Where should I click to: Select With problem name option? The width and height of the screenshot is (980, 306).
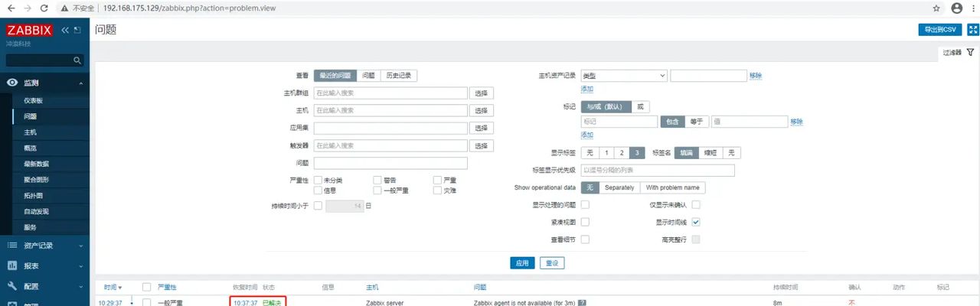click(673, 187)
